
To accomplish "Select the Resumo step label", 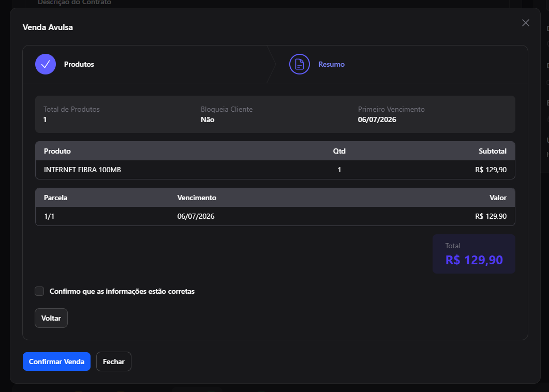I will (x=331, y=65).
